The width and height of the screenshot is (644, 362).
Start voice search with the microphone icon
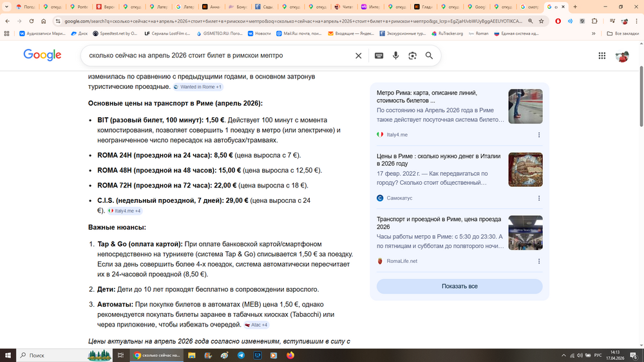395,56
